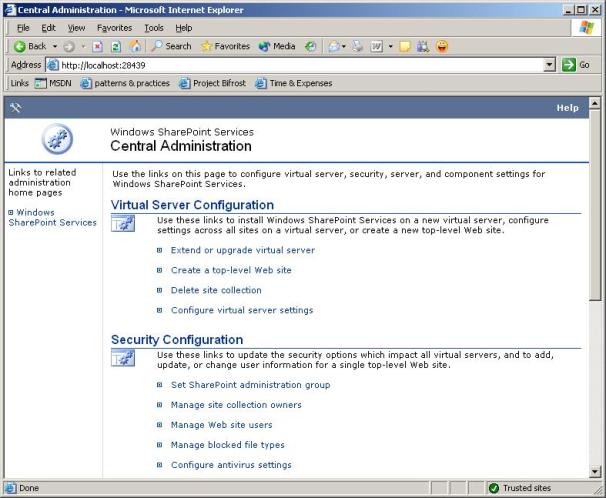Click the yellow Discuss note icon
The image size is (606, 498).
[405, 47]
